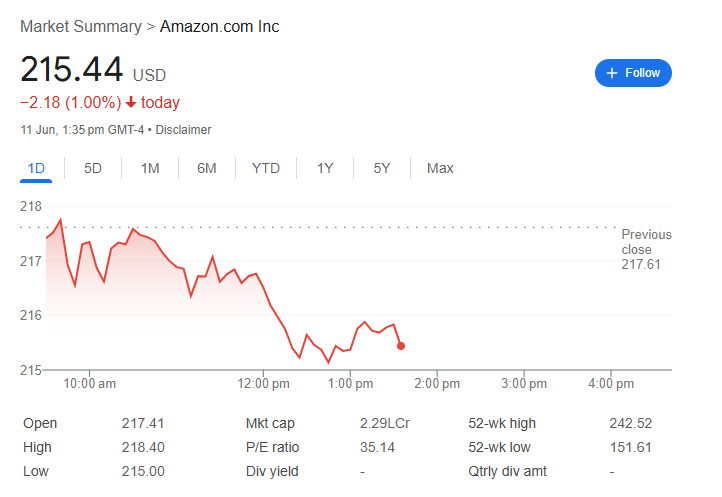The width and height of the screenshot is (722, 497).
Task: Click the 52-wk high value 242.52
Action: tap(631, 423)
